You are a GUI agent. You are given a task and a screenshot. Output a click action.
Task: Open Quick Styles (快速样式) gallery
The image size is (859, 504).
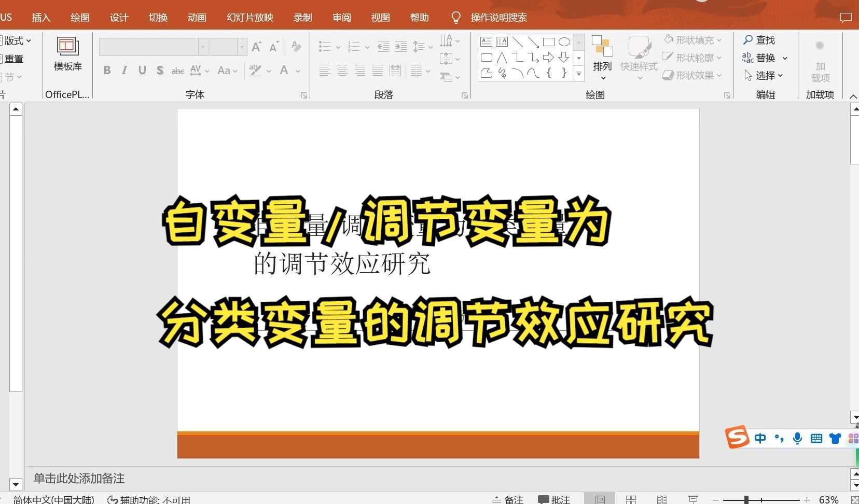639,58
